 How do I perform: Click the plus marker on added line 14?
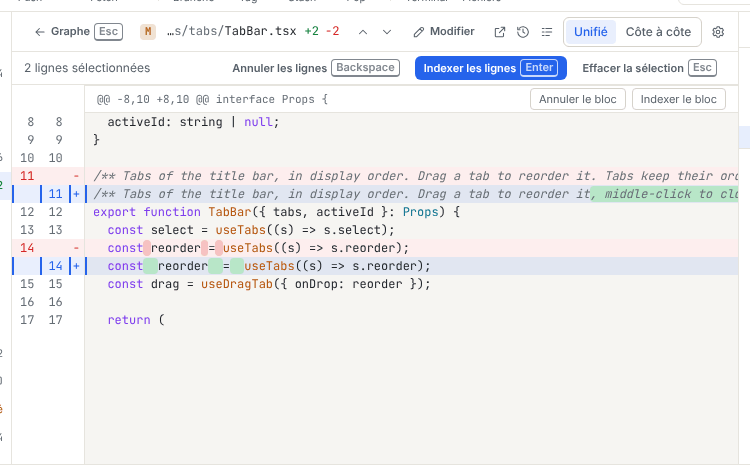pos(77,266)
